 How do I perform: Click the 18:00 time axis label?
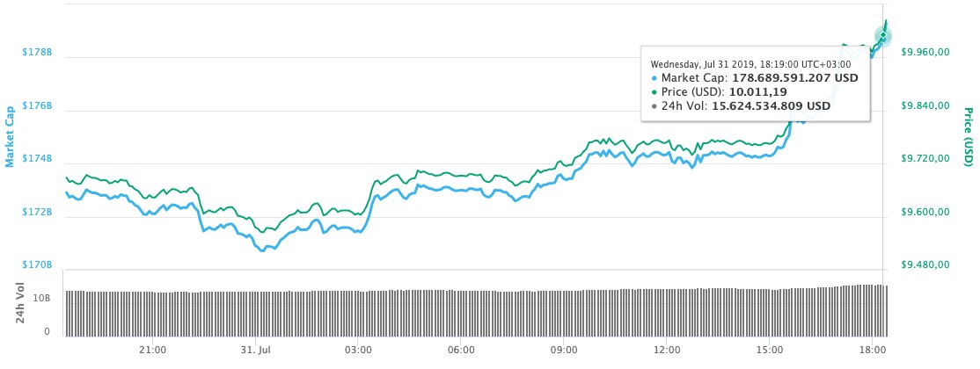pyautogui.click(x=873, y=350)
